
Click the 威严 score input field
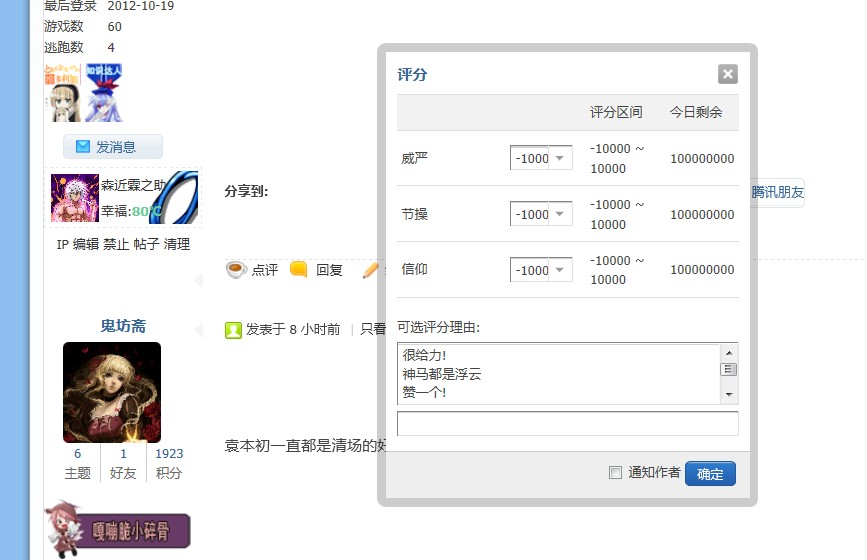pyautogui.click(x=530, y=158)
